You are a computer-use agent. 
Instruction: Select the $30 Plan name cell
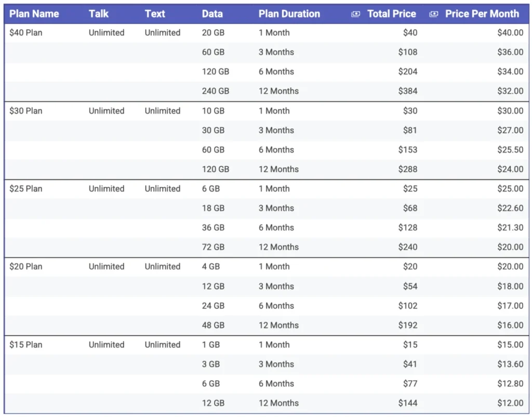[x=26, y=111]
